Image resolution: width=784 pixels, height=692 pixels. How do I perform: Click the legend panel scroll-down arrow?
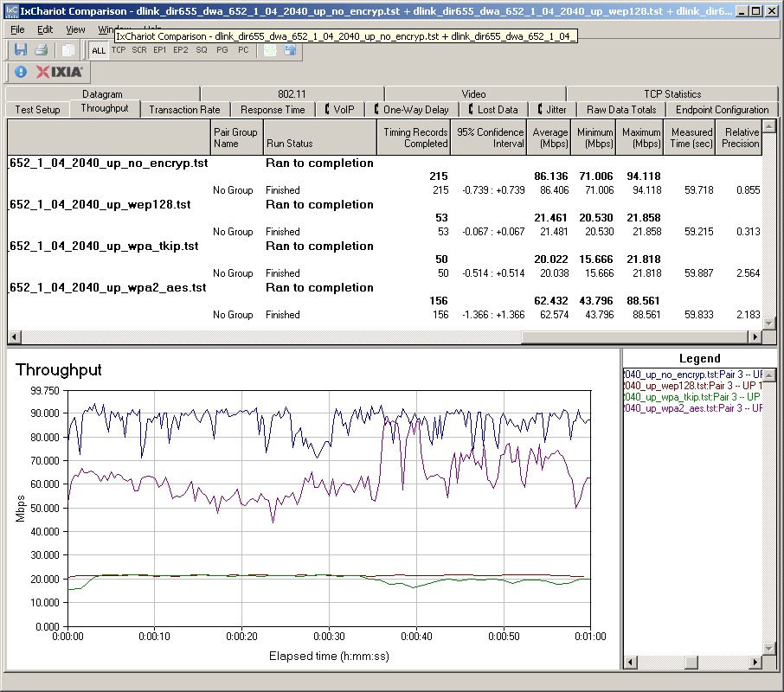tap(769, 649)
